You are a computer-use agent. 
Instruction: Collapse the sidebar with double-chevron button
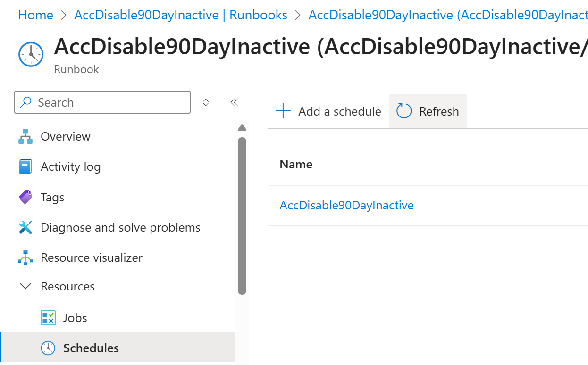[234, 102]
